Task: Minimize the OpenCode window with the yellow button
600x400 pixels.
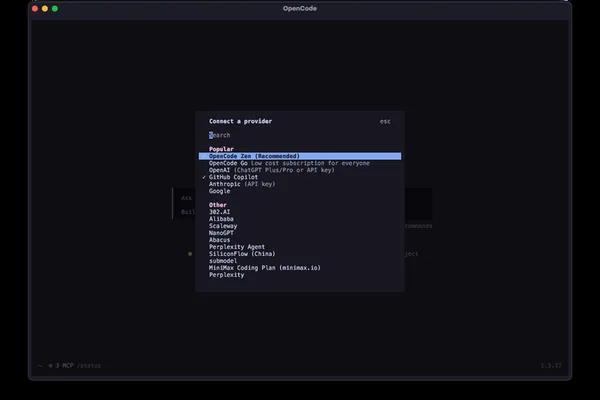Action: [x=45, y=8]
